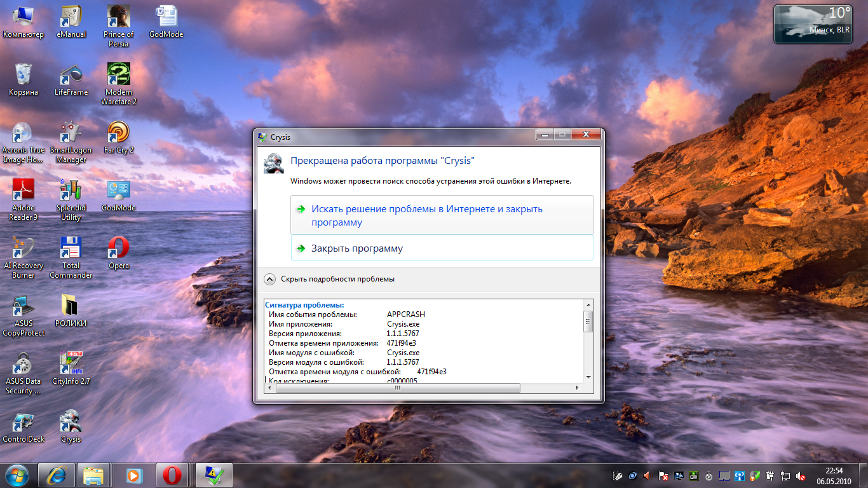
Task: Open ASUS Data Security shortcut
Action: pos(24,374)
